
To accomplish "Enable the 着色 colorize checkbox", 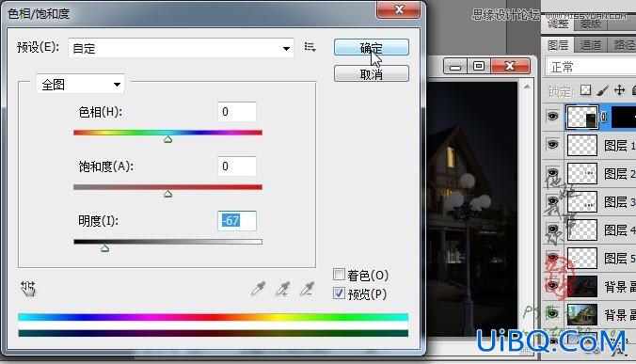I will 339,275.
